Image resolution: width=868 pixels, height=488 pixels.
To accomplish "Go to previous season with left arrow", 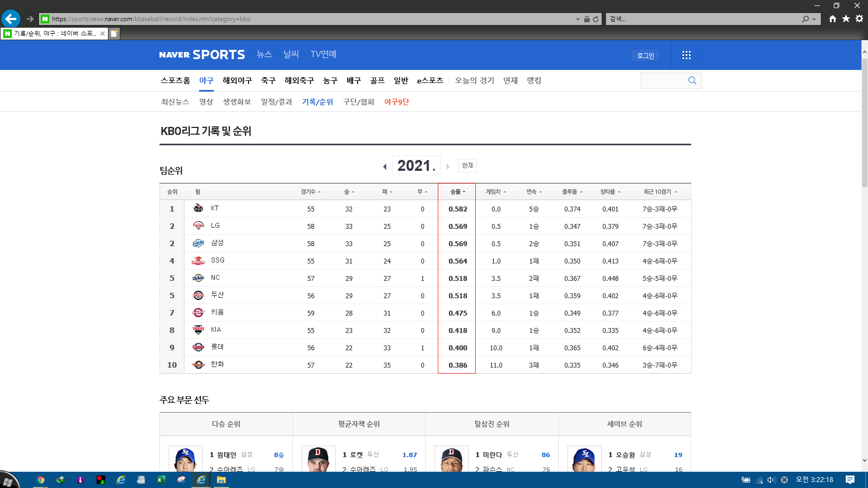I will pos(385,166).
